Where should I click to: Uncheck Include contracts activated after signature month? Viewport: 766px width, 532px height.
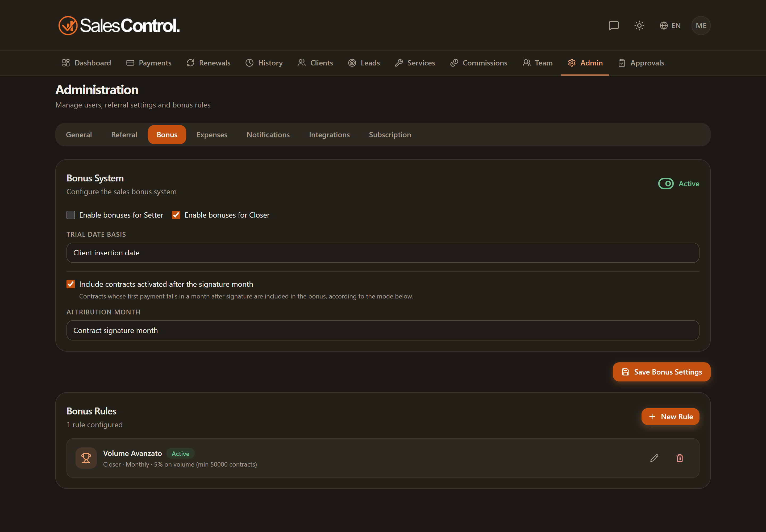[x=71, y=284]
